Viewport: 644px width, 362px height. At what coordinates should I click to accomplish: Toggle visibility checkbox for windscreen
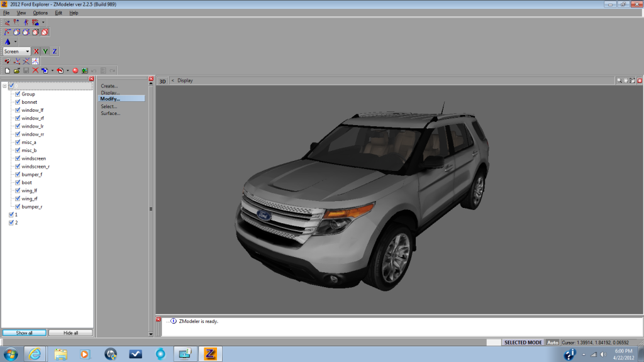pos(18,158)
